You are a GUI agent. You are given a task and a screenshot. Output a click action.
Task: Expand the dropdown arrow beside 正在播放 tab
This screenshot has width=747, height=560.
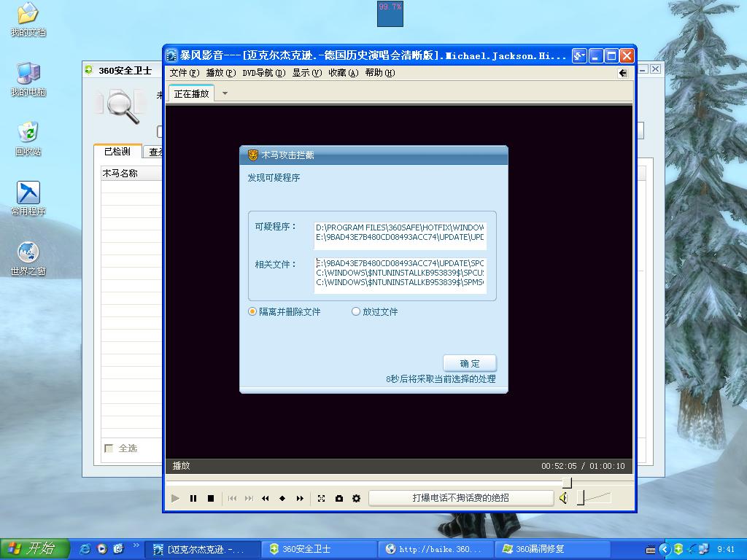(x=225, y=93)
